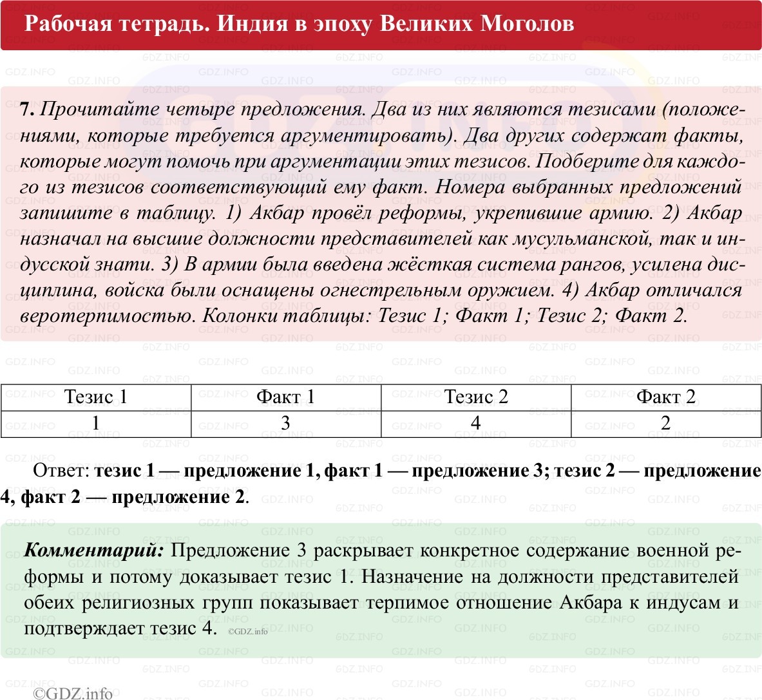Viewport: 762px width, 700px height.
Task: Click the phrase 'Колонки таблицы:' in the question
Action: pyautogui.click(x=287, y=316)
